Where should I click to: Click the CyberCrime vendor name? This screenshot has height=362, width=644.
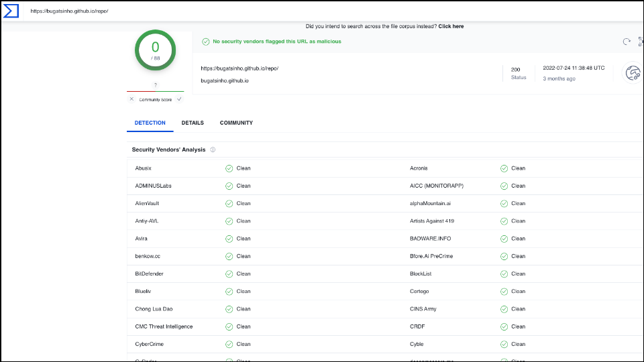[x=150, y=345]
